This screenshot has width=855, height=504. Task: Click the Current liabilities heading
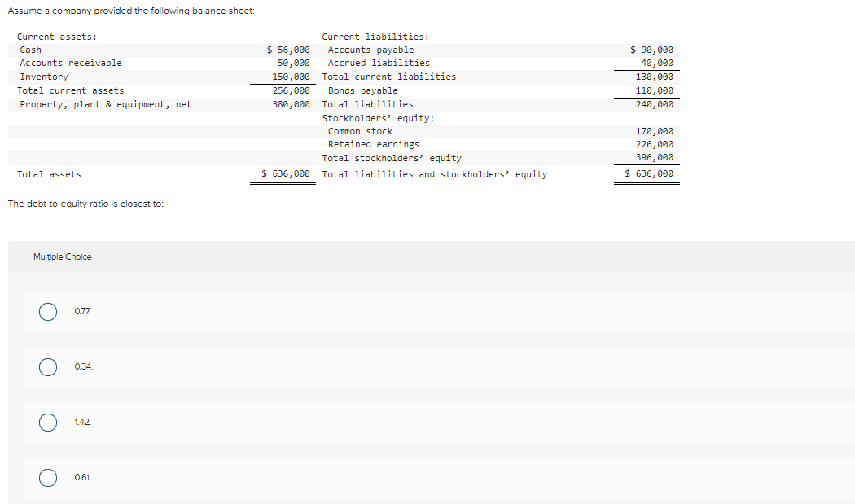point(375,37)
